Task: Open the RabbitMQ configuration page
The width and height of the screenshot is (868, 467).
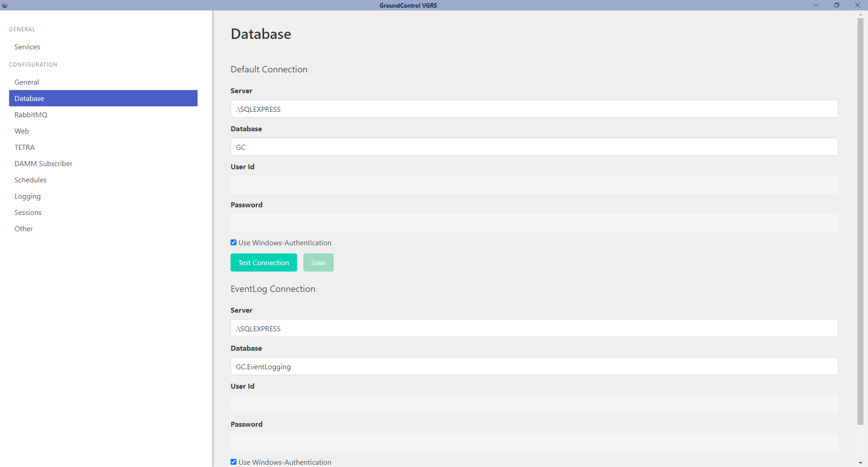Action: (31, 115)
